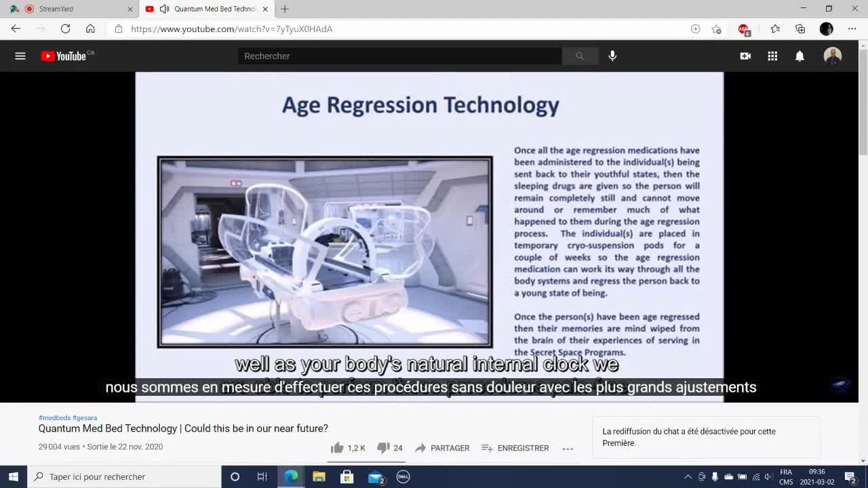
Task: Show YouTube notifications bell
Action: tap(800, 56)
